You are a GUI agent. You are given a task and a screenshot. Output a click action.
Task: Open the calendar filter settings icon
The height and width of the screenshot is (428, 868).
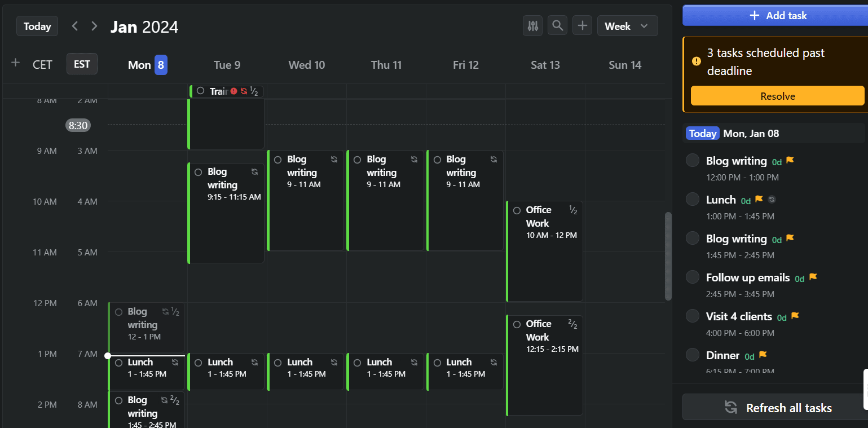coord(532,26)
